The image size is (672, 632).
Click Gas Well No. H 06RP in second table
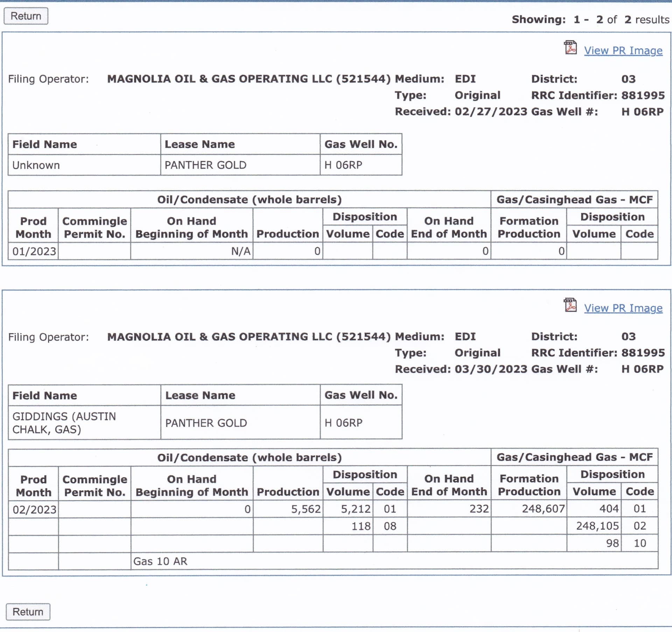(x=361, y=423)
